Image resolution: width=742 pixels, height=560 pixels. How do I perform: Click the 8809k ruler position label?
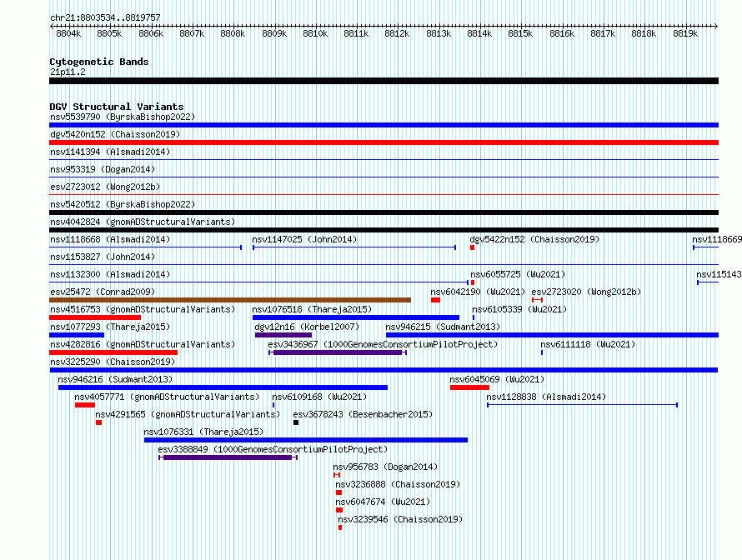(274, 33)
